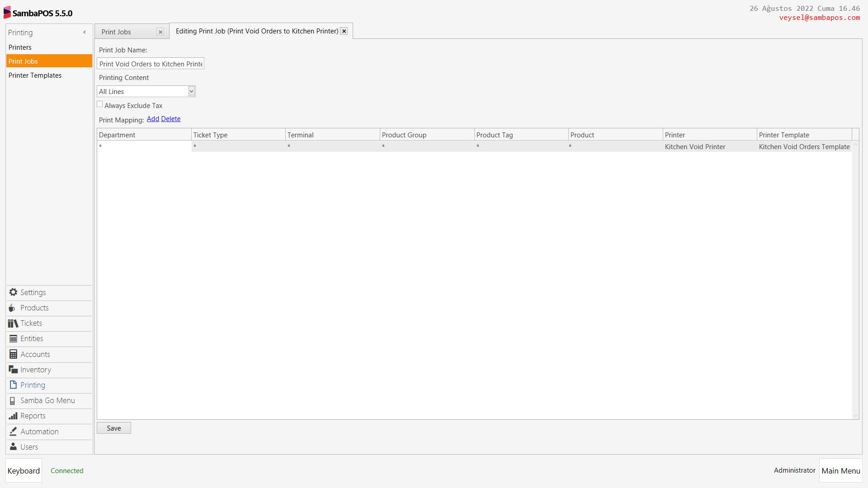868x488 pixels.
Task: Open the Tickets section label
Action: [x=31, y=323]
